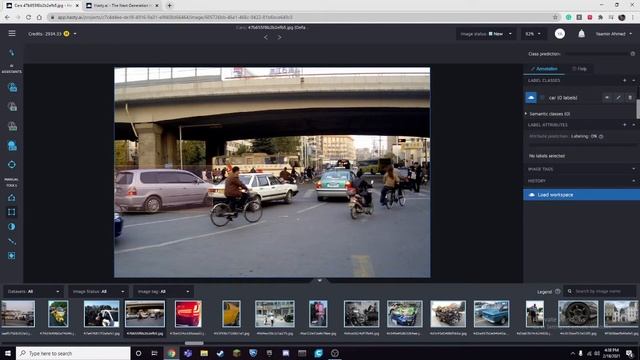Open Microsoft Teams from the taskbar

pyautogui.click(x=188, y=353)
